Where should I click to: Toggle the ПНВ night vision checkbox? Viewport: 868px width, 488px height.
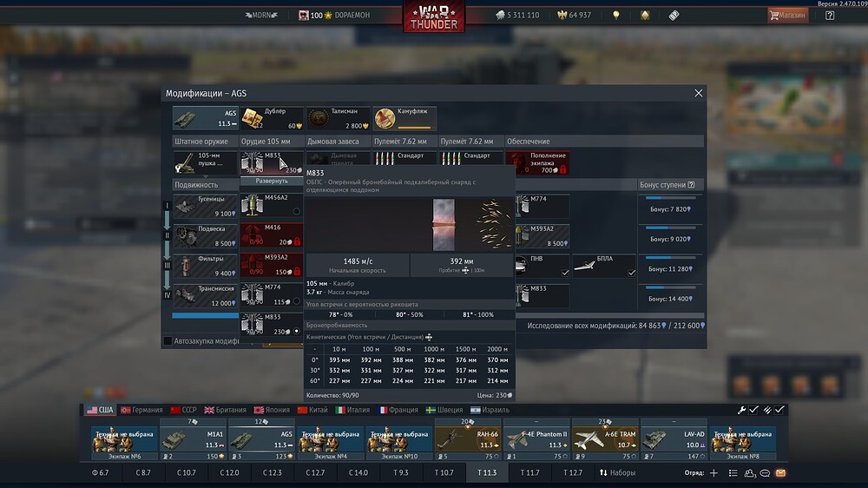[565, 273]
